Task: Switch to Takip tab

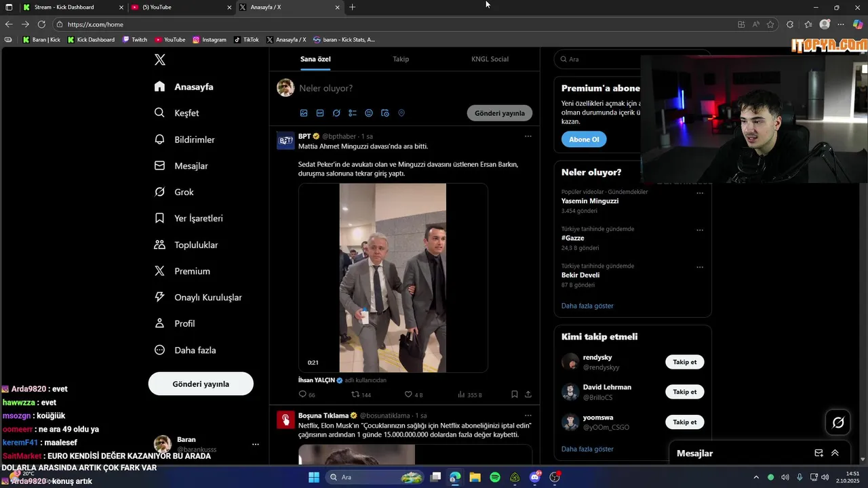Action: [x=401, y=59]
